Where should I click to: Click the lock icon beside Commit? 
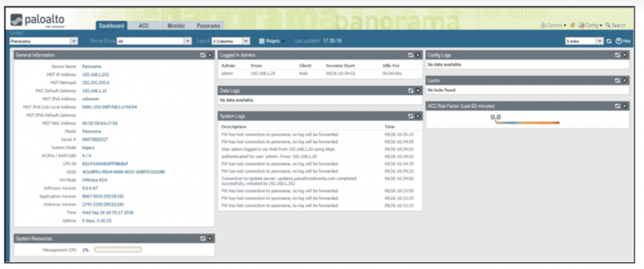click(x=572, y=25)
